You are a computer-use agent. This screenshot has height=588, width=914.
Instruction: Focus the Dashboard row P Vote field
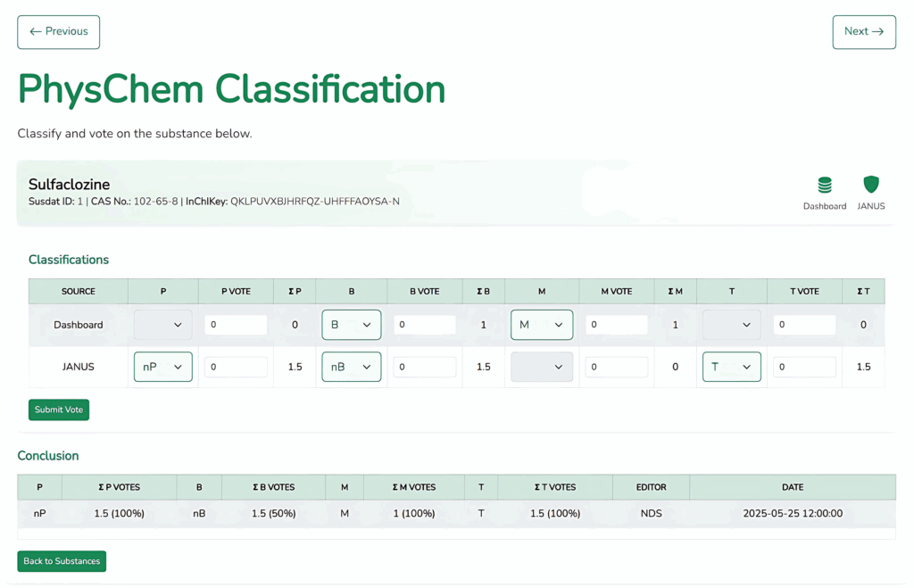236,325
